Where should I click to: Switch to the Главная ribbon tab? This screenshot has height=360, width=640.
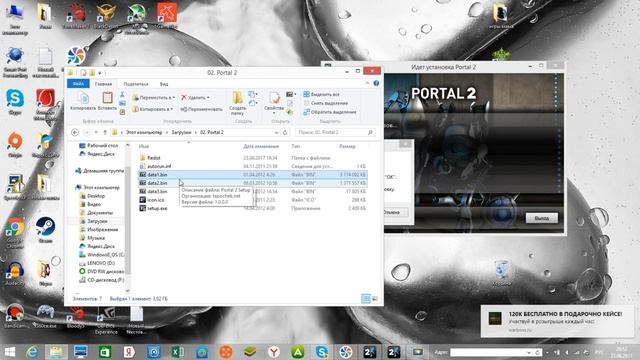point(103,84)
